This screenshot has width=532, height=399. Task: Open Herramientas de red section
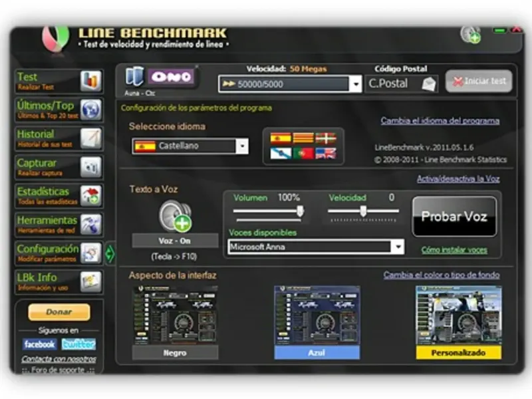59,225
